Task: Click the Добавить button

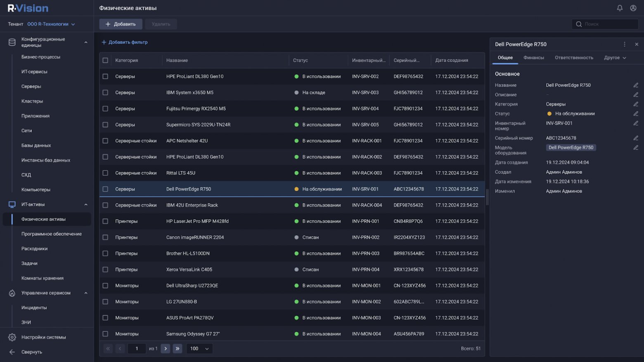Action: [121, 24]
